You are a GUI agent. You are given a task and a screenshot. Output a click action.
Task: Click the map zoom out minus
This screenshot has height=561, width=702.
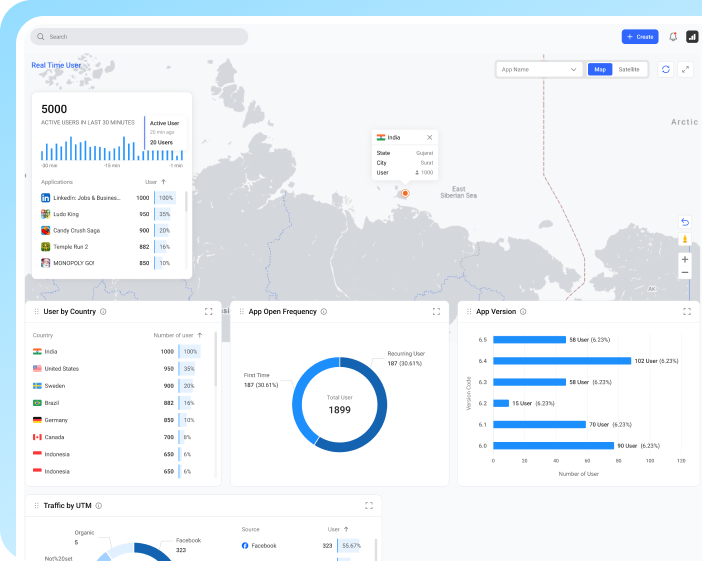coord(685,272)
